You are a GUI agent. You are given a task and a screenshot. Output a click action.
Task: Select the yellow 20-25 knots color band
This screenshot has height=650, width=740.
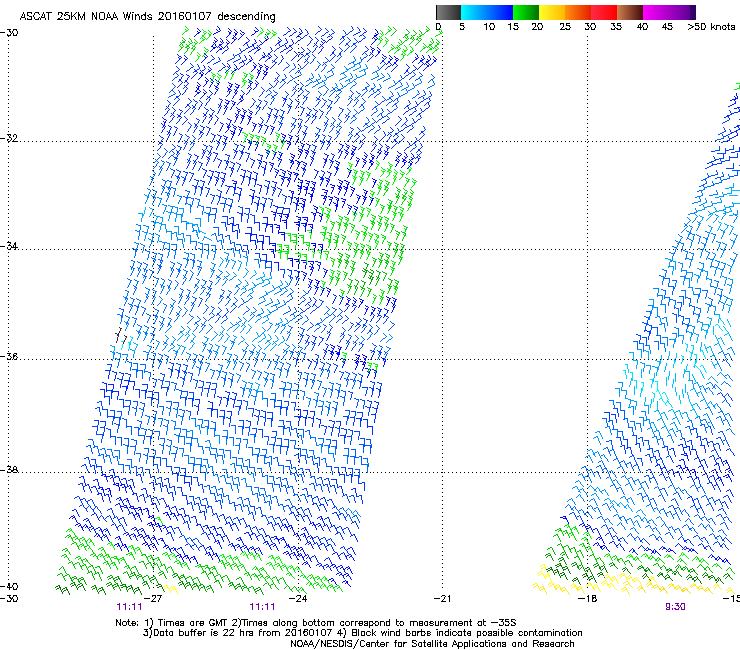click(x=552, y=12)
